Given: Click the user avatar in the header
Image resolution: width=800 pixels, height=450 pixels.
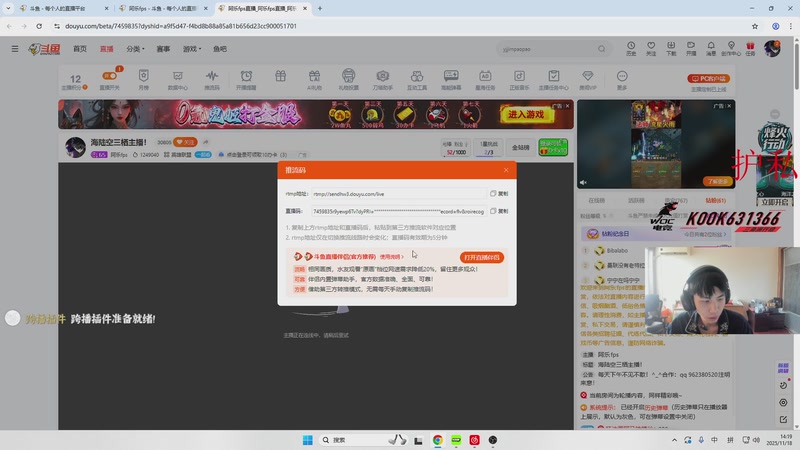Looking at the screenshot, I should [x=772, y=48].
